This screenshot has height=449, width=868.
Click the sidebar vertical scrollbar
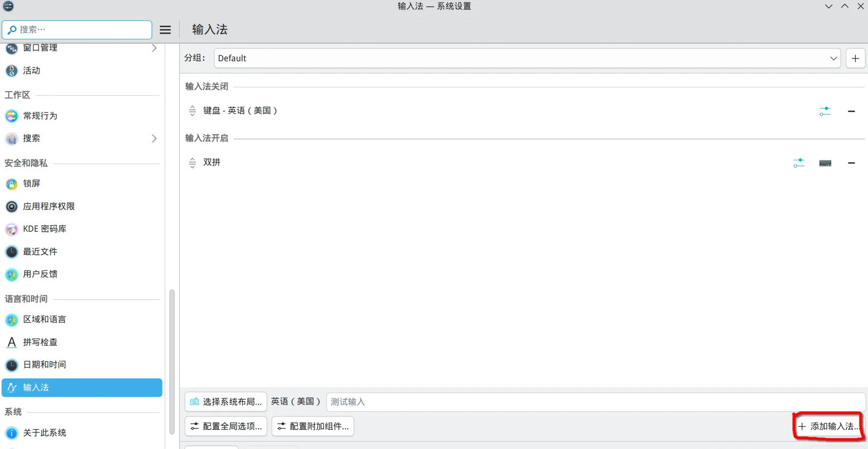coord(172,361)
